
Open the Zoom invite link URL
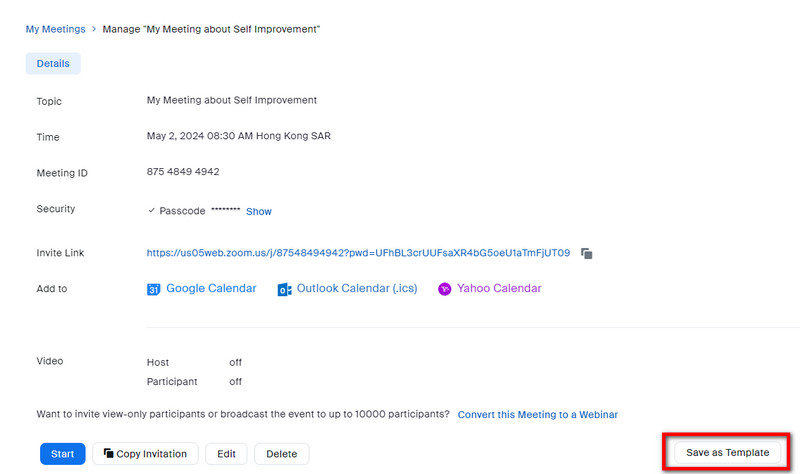point(358,253)
